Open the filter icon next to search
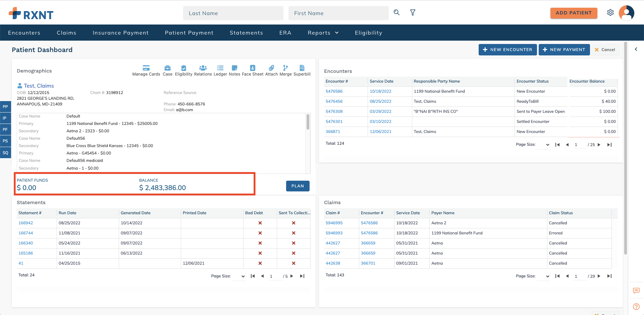644x315 pixels. pos(413,12)
